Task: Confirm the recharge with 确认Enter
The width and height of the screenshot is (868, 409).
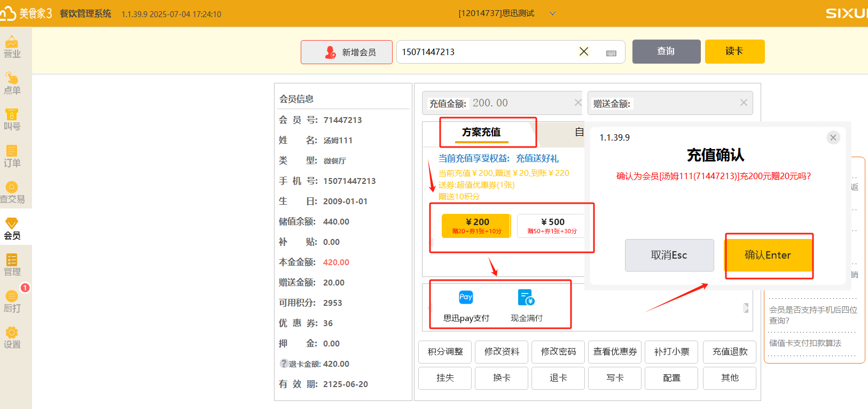Action: (768, 255)
